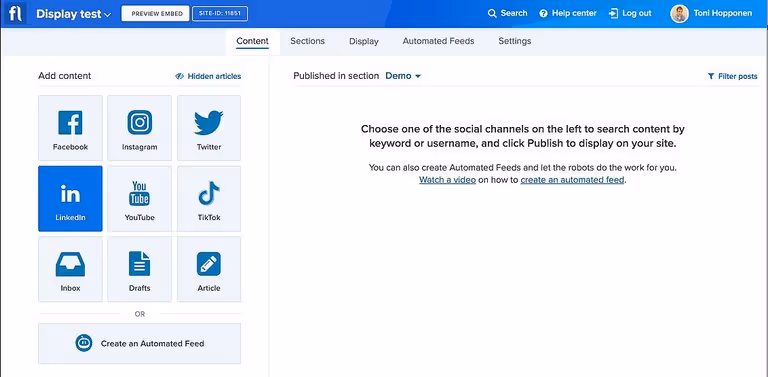Open Filter posts
768x377 pixels.
(732, 76)
